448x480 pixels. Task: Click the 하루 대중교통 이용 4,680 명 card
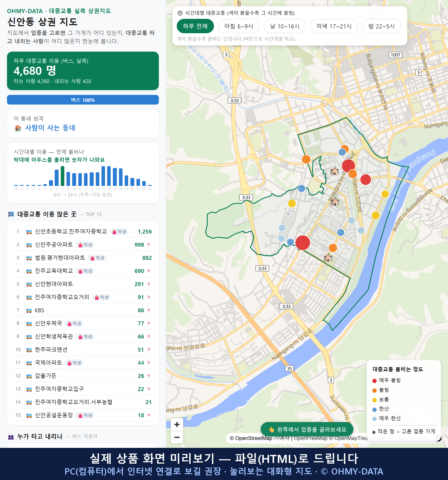pyautogui.click(x=83, y=71)
